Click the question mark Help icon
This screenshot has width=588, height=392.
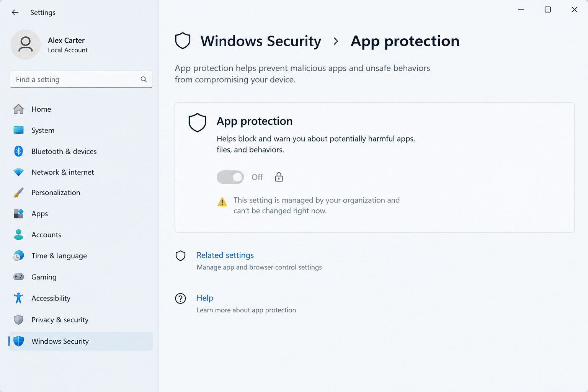coord(180,298)
